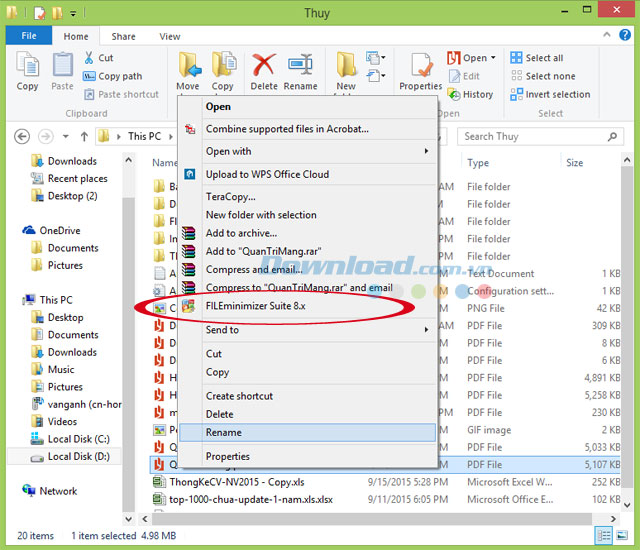The height and width of the screenshot is (550, 640).
Task: Click the Back navigation arrow
Action: (22, 136)
